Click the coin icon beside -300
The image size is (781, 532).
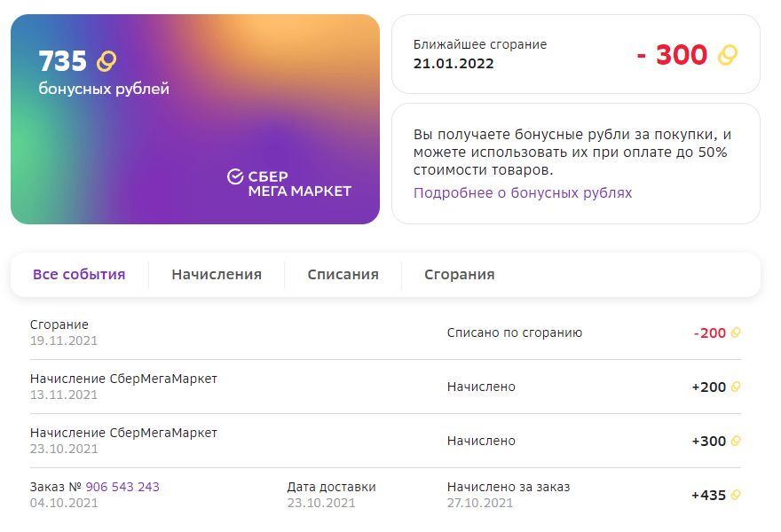[x=728, y=55]
